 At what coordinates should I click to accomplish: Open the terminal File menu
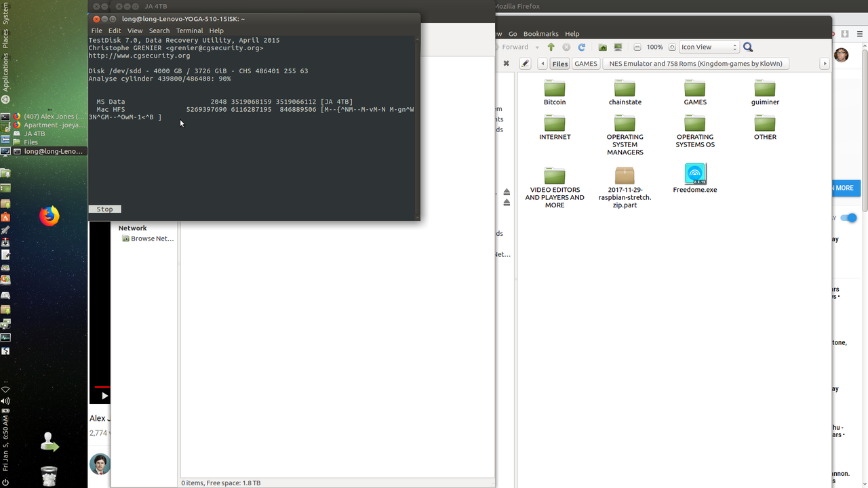point(96,30)
